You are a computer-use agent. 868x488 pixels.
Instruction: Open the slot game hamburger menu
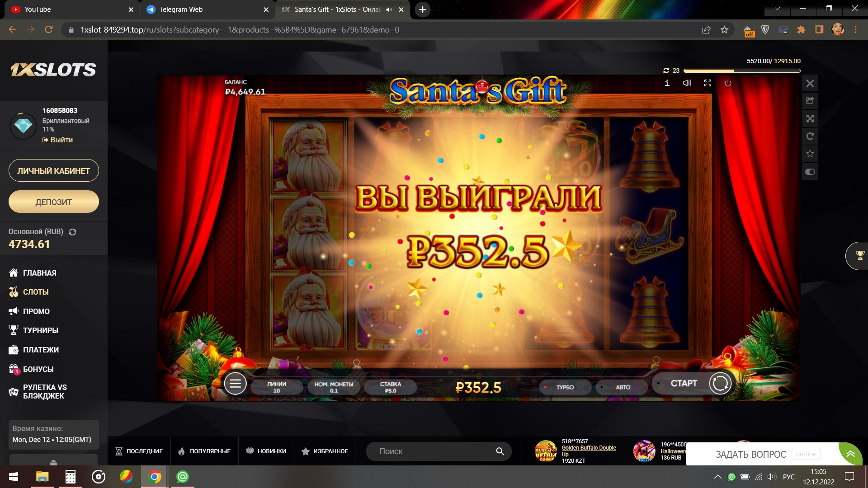click(x=235, y=384)
